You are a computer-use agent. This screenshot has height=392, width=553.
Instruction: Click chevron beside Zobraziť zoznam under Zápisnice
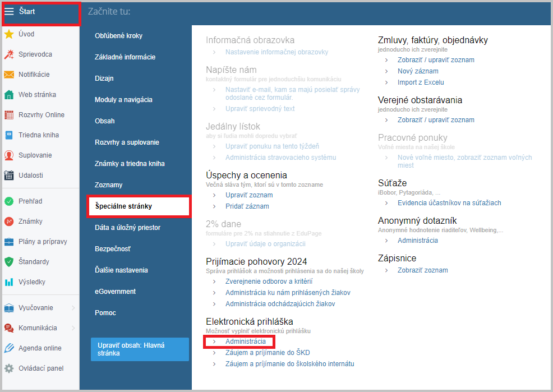[x=386, y=270]
